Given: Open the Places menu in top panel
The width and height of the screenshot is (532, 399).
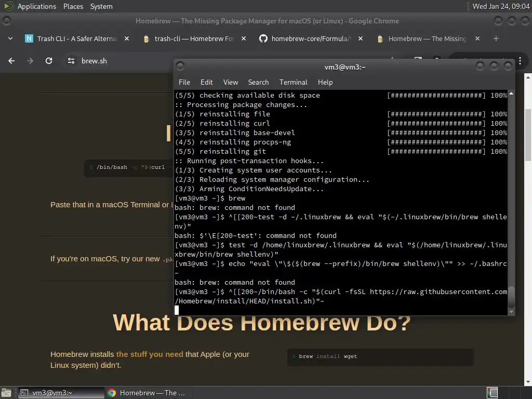Looking at the screenshot, I should (73, 6).
